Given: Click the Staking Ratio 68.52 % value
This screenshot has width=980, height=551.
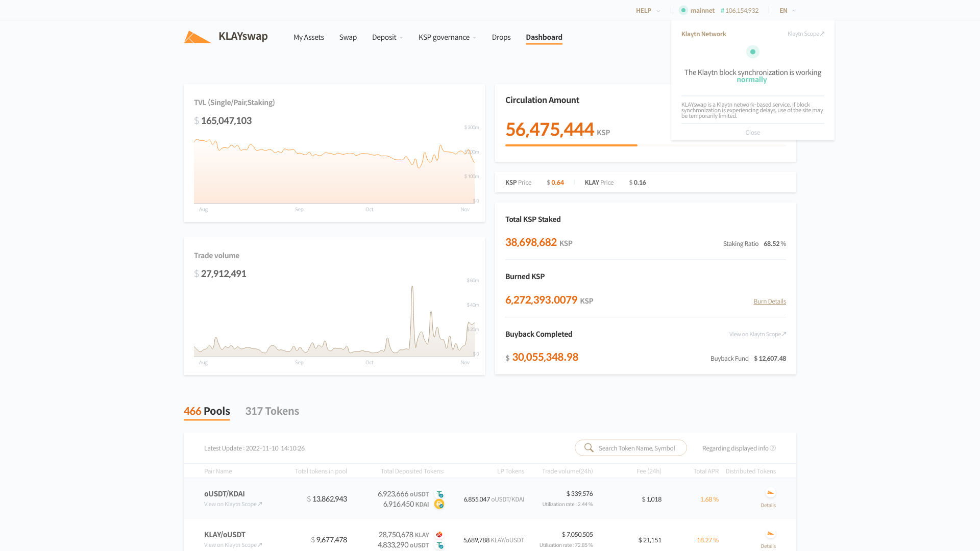Looking at the screenshot, I should pos(774,244).
